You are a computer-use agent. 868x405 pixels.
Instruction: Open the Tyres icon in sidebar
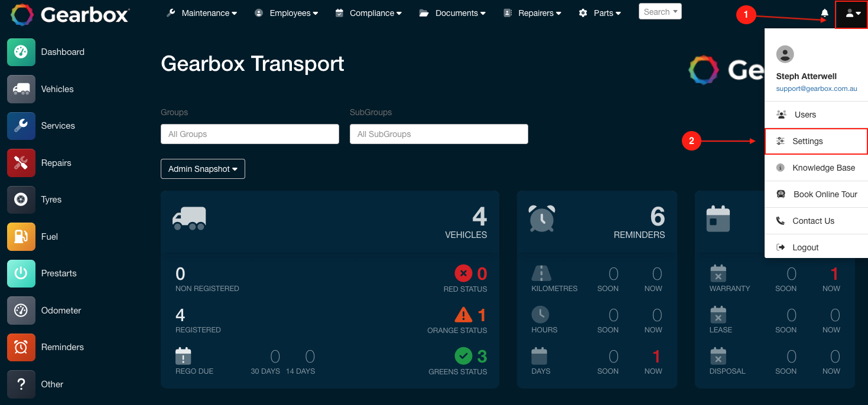click(x=21, y=200)
